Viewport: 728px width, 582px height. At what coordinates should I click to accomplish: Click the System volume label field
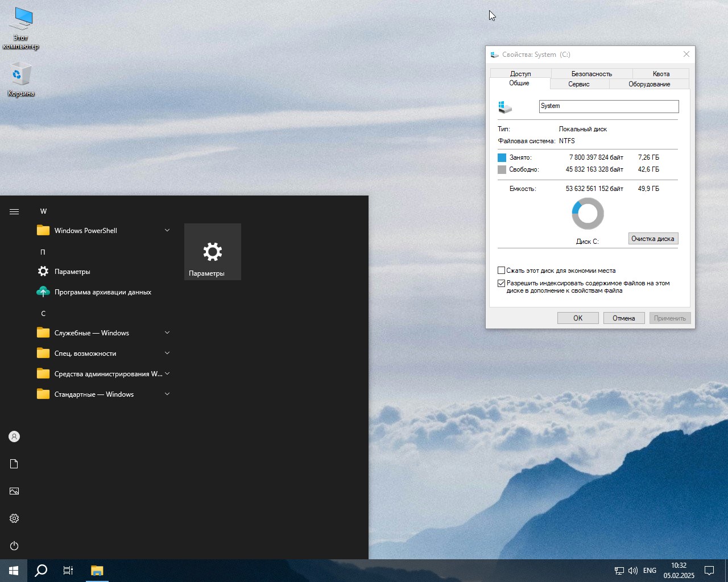[609, 106]
